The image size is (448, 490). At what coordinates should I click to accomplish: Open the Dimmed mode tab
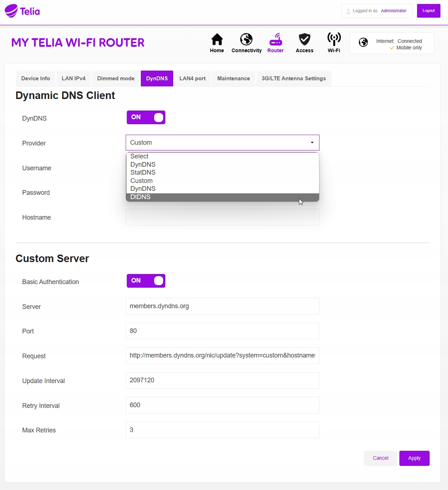pyautogui.click(x=116, y=78)
